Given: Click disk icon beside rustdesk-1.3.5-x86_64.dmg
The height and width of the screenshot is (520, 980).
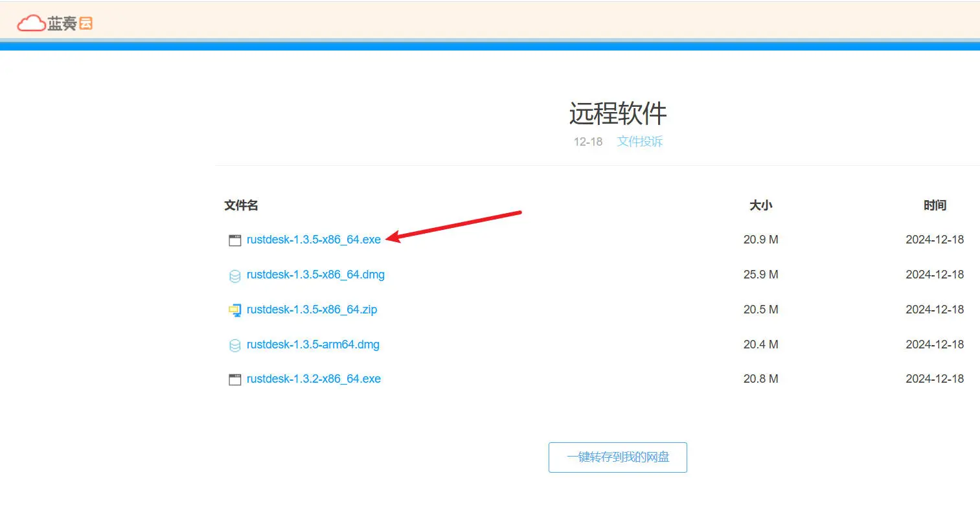Looking at the screenshot, I should 234,276.
